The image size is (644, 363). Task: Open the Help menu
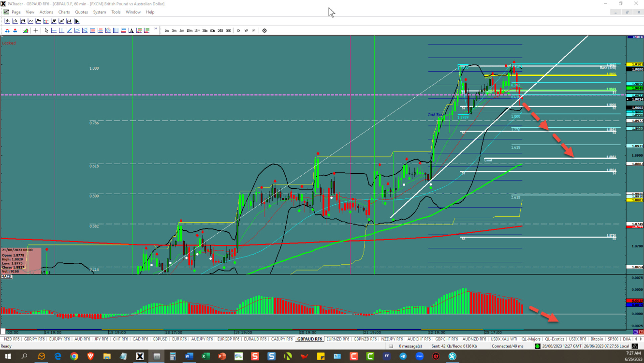pos(150,12)
